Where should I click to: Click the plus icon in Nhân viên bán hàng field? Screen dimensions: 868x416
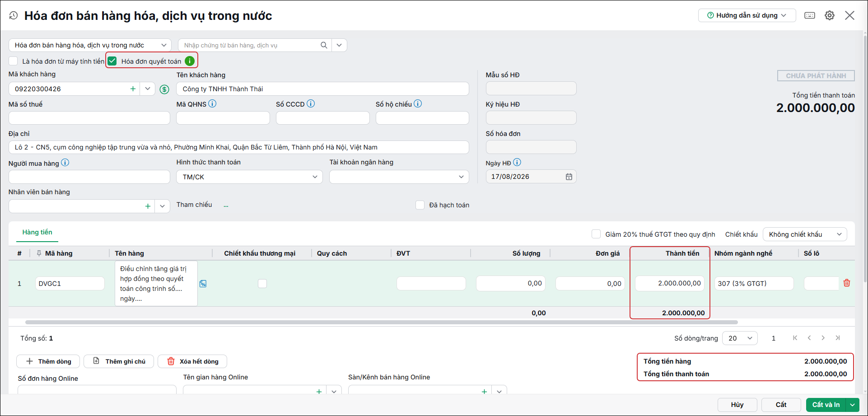tap(148, 206)
